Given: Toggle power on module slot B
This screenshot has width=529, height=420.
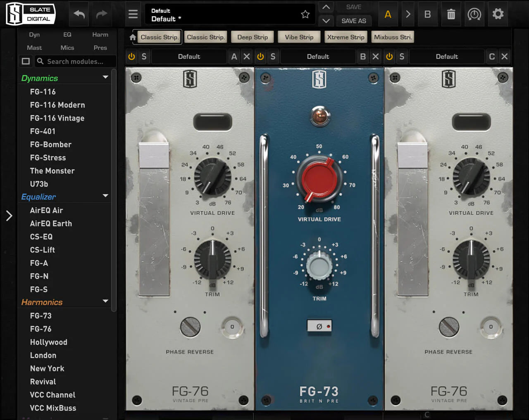Looking at the screenshot, I should pyautogui.click(x=260, y=57).
